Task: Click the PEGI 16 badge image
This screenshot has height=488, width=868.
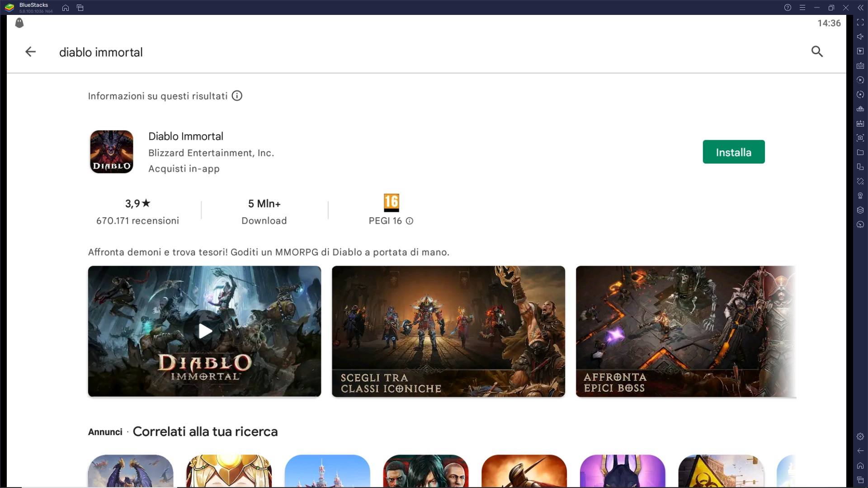Action: click(392, 202)
